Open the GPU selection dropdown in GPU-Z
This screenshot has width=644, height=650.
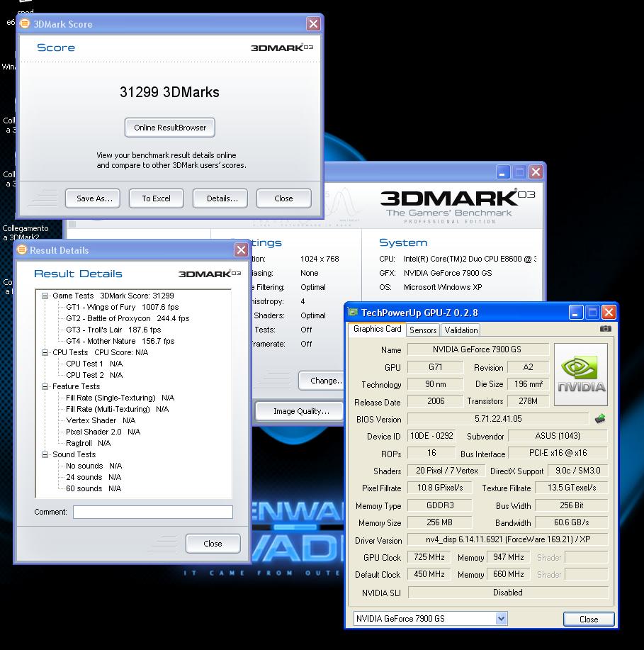pos(501,619)
